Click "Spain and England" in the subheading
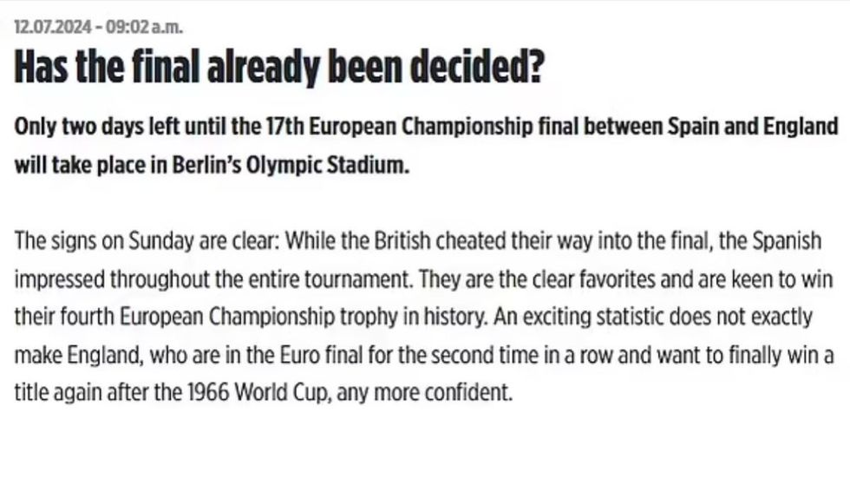The image size is (850, 504). point(752,127)
